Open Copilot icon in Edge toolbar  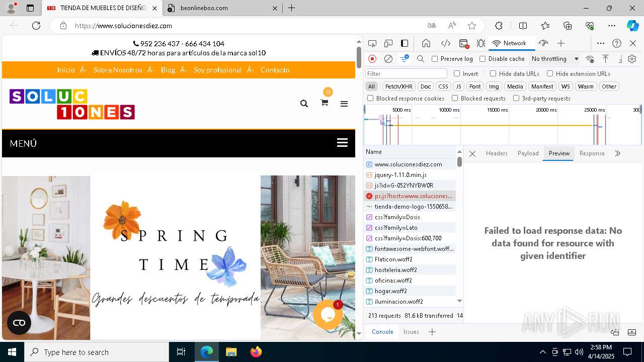[632, 26]
